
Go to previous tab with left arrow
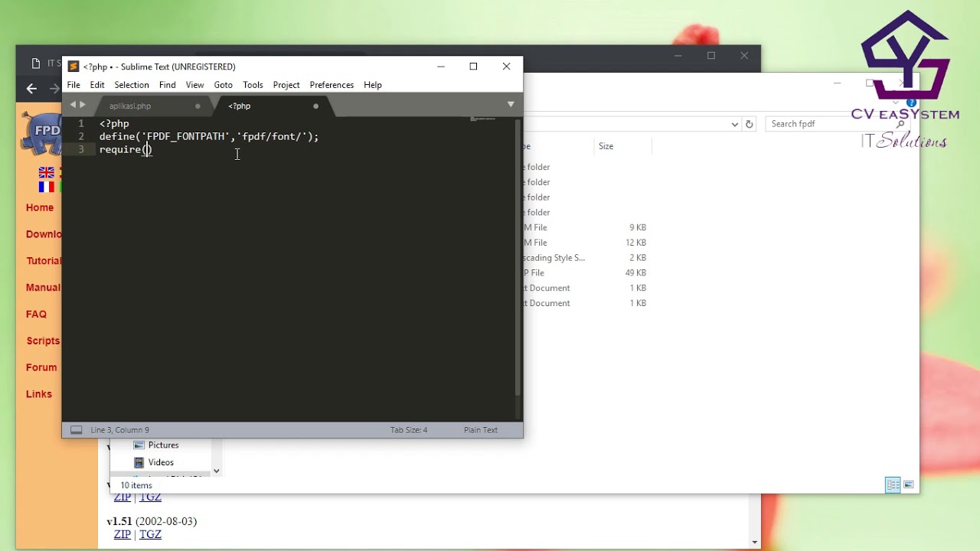[x=73, y=105]
